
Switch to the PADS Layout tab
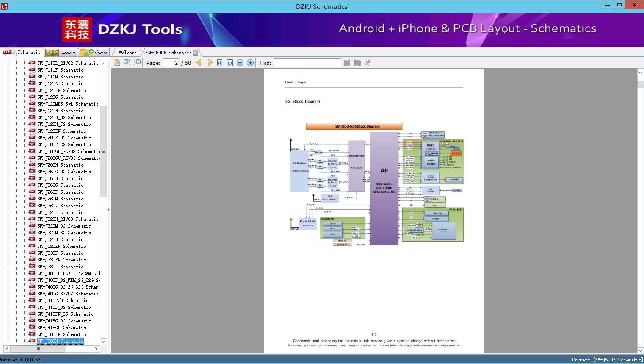(61, 53)
